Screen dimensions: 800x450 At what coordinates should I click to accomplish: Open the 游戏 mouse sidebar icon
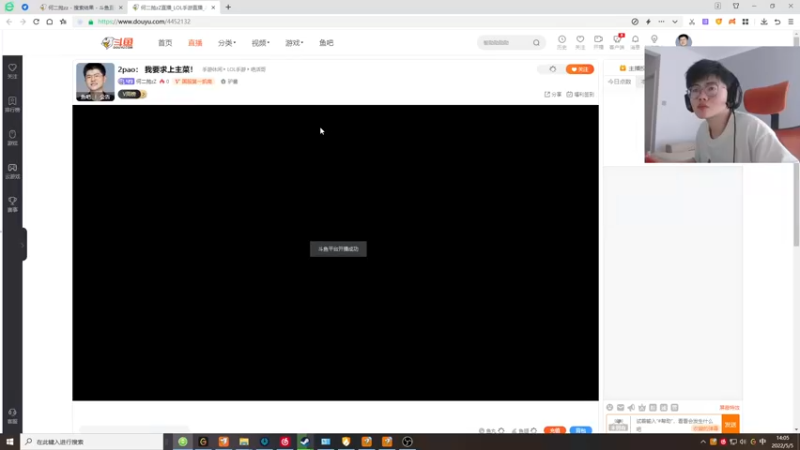click(12, 138)
